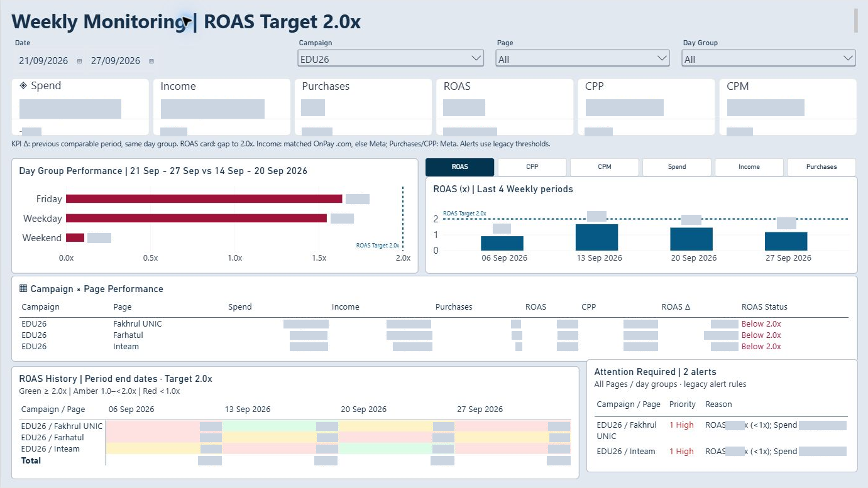Switch the trend chart to the CPM tab
This screenshot has width=868, height=488.
pyautogui.click(x=605, y=167)
